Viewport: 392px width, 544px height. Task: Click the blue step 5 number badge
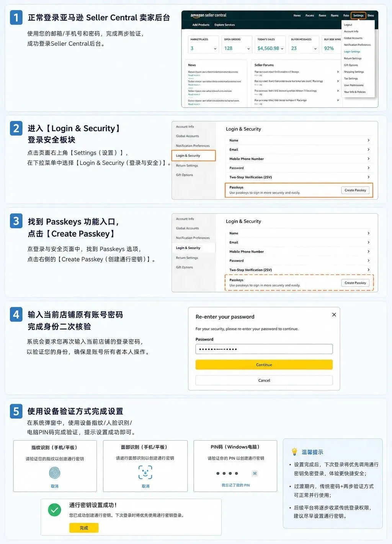pyautogui.click(x=16, y=412)
